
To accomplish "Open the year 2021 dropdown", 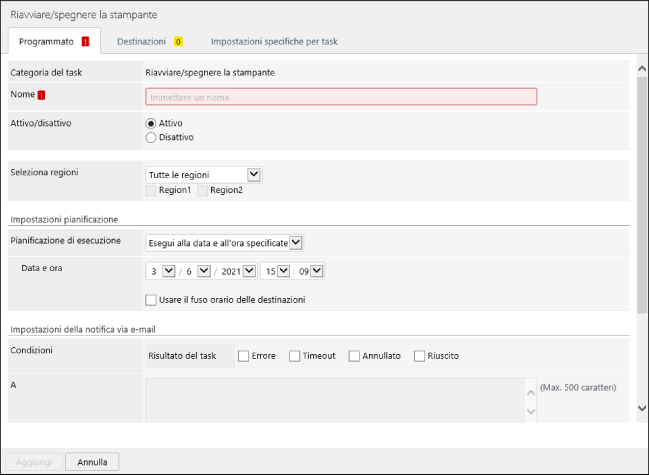I will 249,271.
